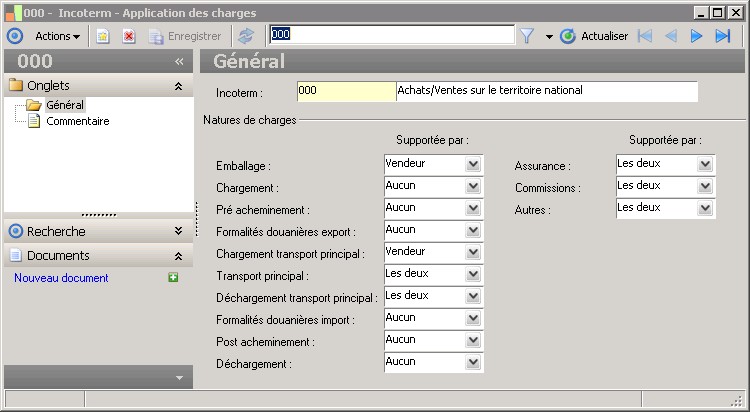
Task: Open the Nouveau document link
Action: tap(61, 278)
